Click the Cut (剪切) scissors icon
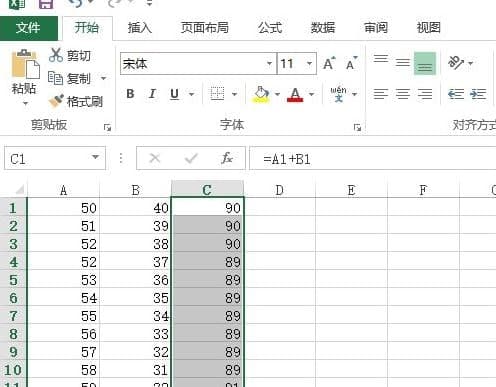The image size is (496, 387). (55, 55)
